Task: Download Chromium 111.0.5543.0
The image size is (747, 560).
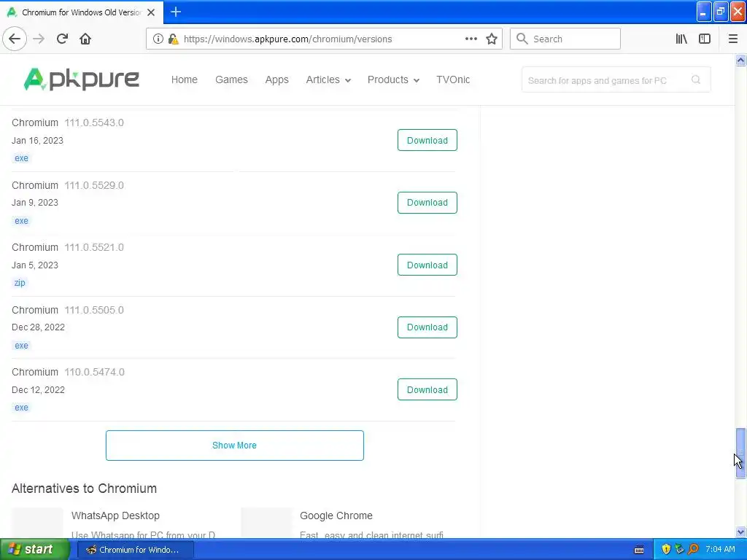Action: (x=427, y=140)
